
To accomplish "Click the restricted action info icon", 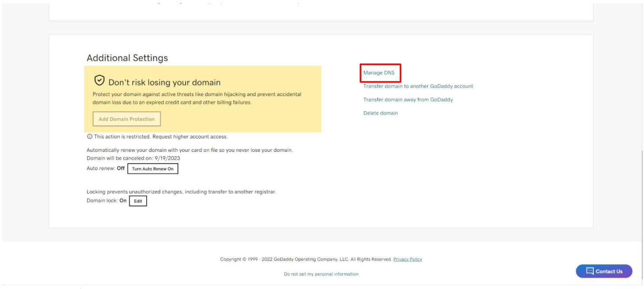I will point(90,137).
